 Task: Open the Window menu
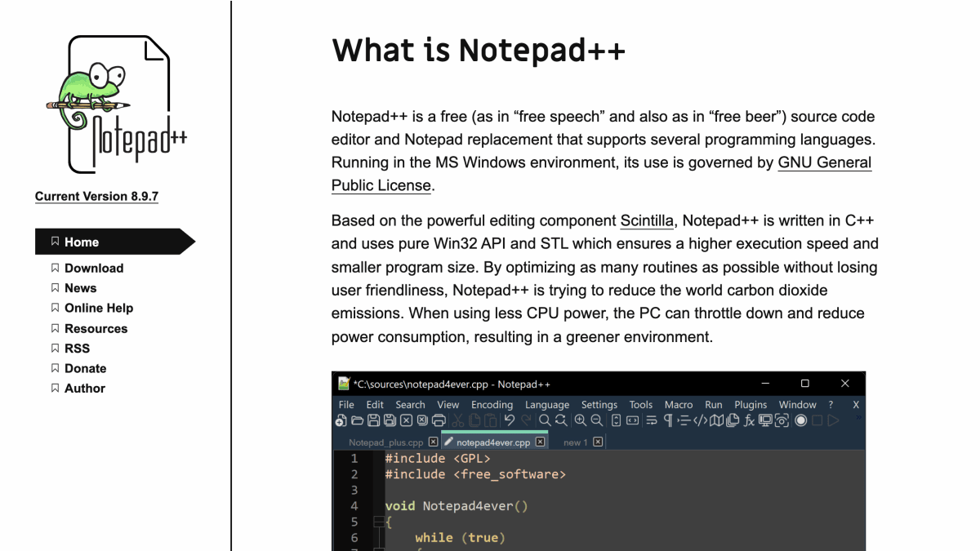(x=798, y=405)
